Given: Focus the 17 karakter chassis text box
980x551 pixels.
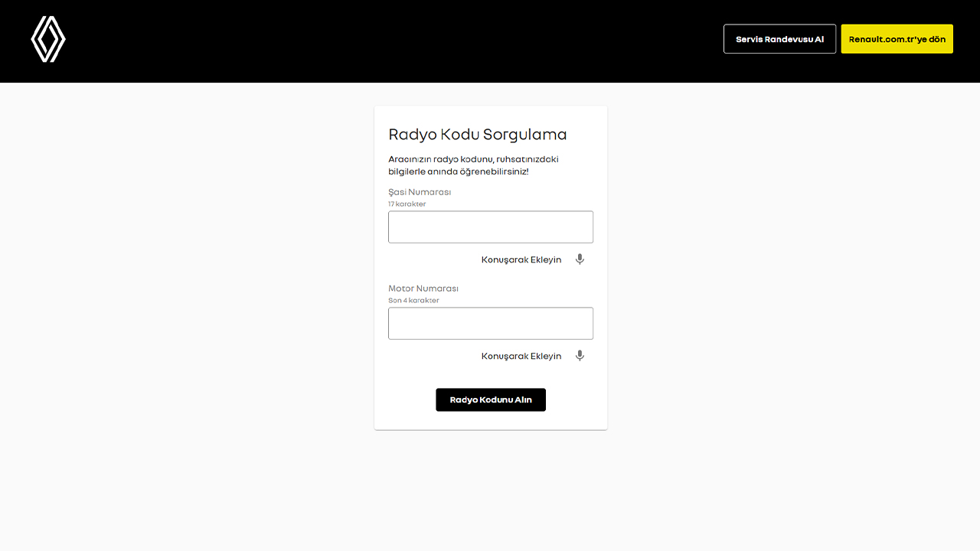Looking at the screenshot, I should click(x=491, y=227).
